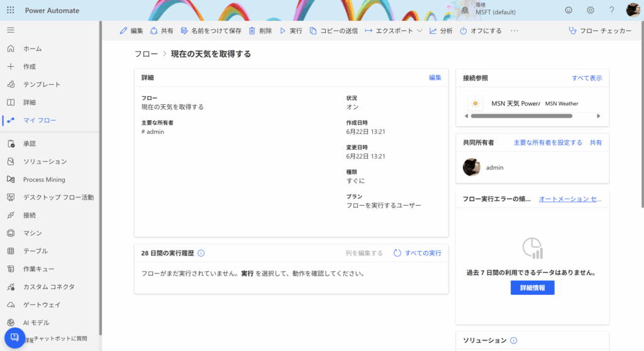The height and width of the screenshot is (351, 644).
Task: Click the Power Automate title
Action: click(52, 11)
